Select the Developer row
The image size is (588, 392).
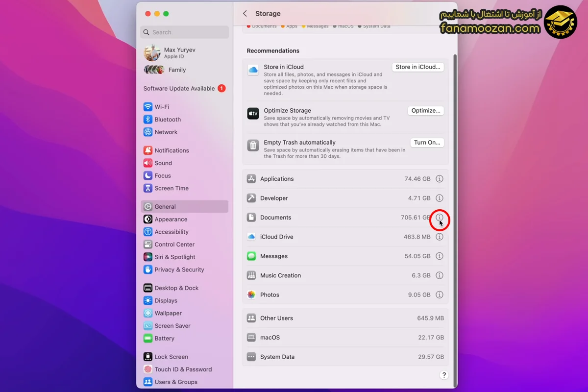point(345,198)
